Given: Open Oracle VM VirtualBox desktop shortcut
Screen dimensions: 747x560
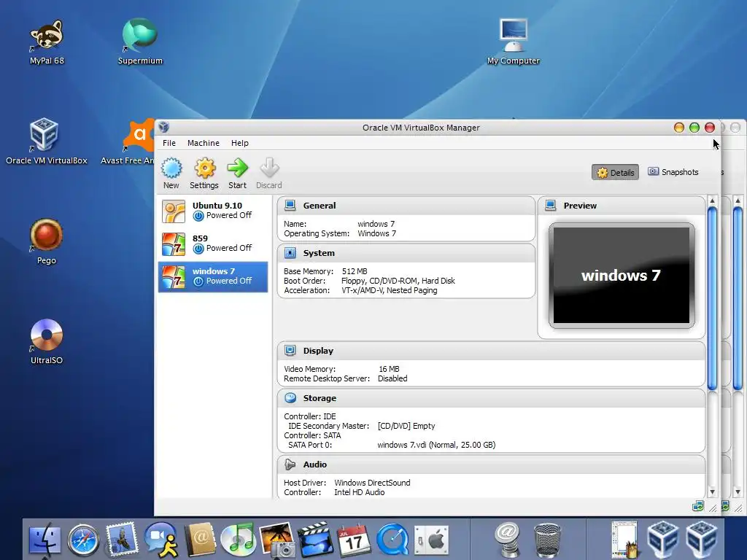Looking at the screenshot, I should coord(46,141).
